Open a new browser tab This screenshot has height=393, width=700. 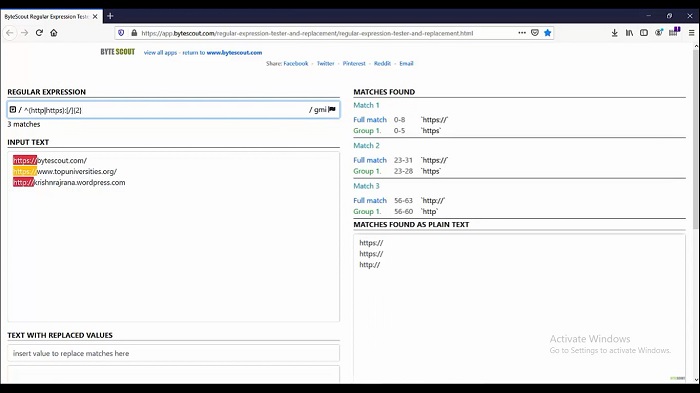[x=110, y=16]
